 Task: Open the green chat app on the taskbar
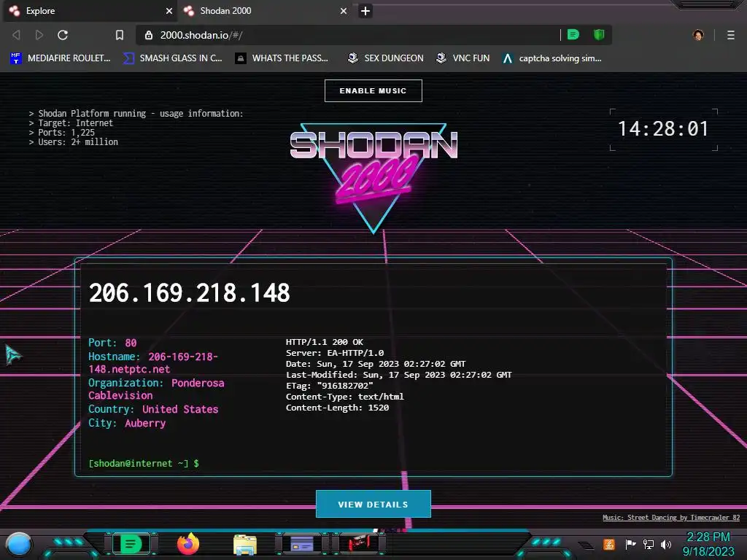[x=131, y=544]
